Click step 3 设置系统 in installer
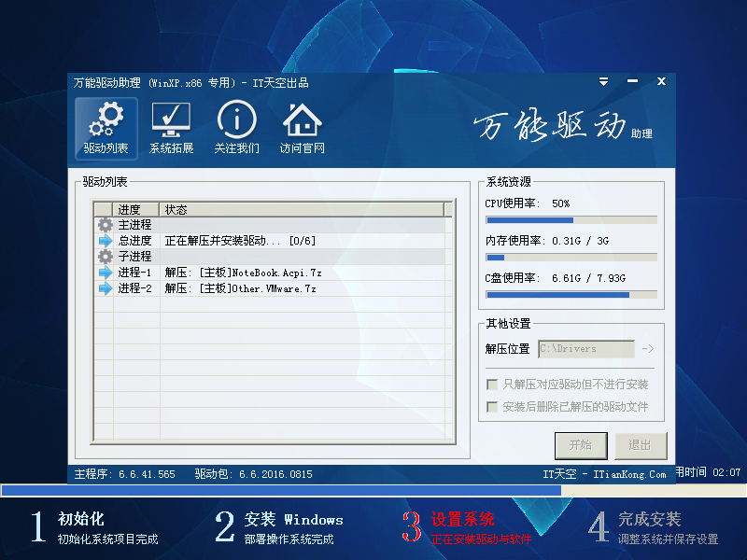The image size is (747, 560). coord(467,527)
